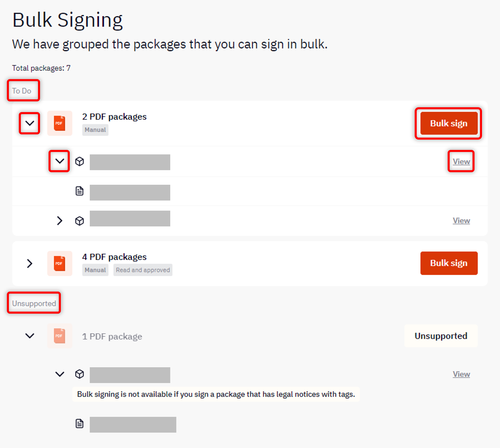Open View for the unsupported package
This screenshot has width=500, height=448.
[461, 374]
